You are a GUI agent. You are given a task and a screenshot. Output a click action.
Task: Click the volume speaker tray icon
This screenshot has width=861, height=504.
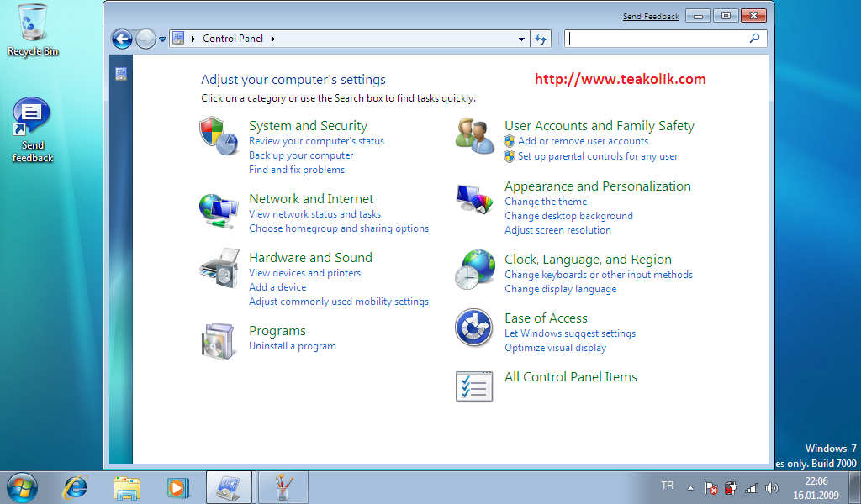coord(772,487)
